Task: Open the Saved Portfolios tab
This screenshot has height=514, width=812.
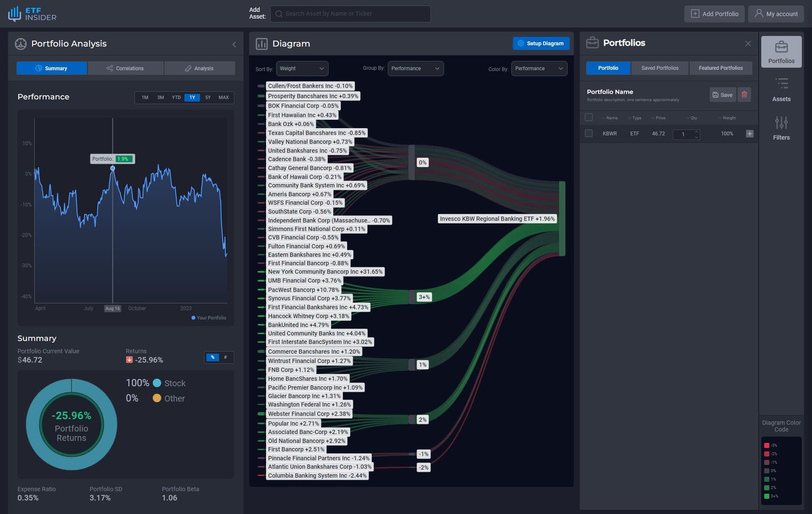Action: (660, 68)
